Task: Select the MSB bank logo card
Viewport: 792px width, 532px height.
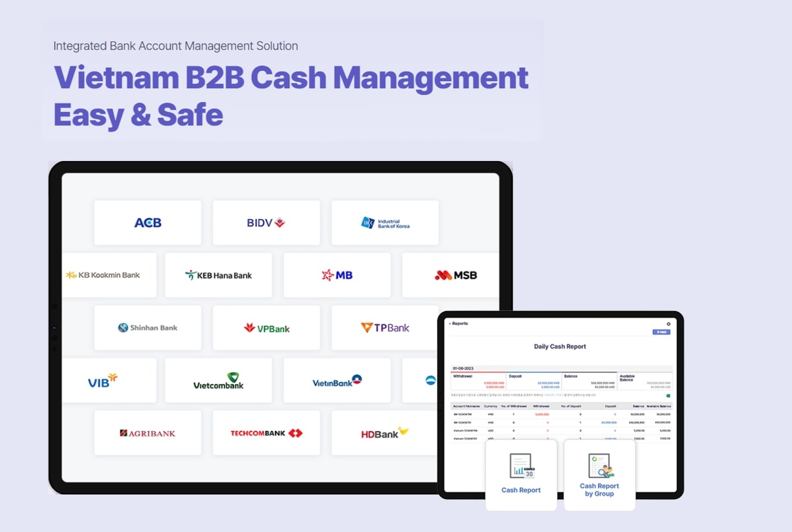Action: (450, 275)
